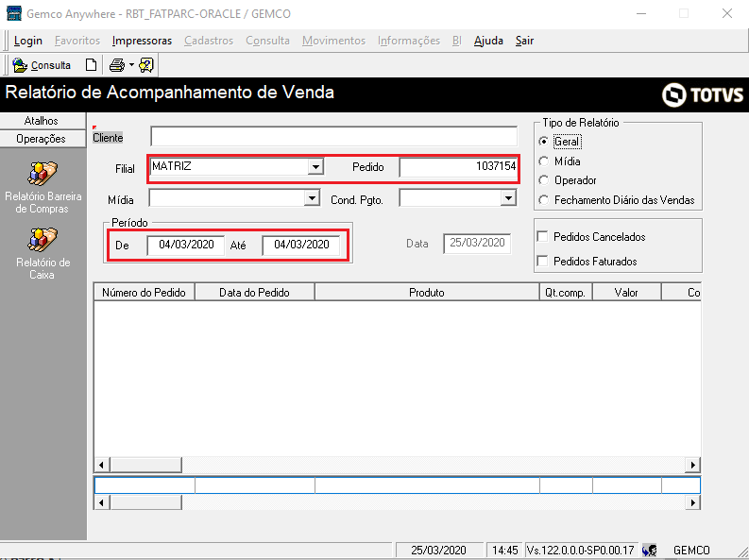Click the Gemco Anywhere app icon in title bar
Screen dimensions: 749x560
pos(14,13)
